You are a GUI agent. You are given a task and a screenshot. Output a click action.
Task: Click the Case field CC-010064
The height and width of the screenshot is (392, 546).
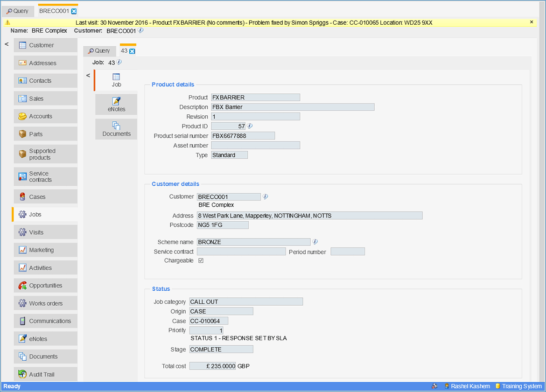point(209,321)
